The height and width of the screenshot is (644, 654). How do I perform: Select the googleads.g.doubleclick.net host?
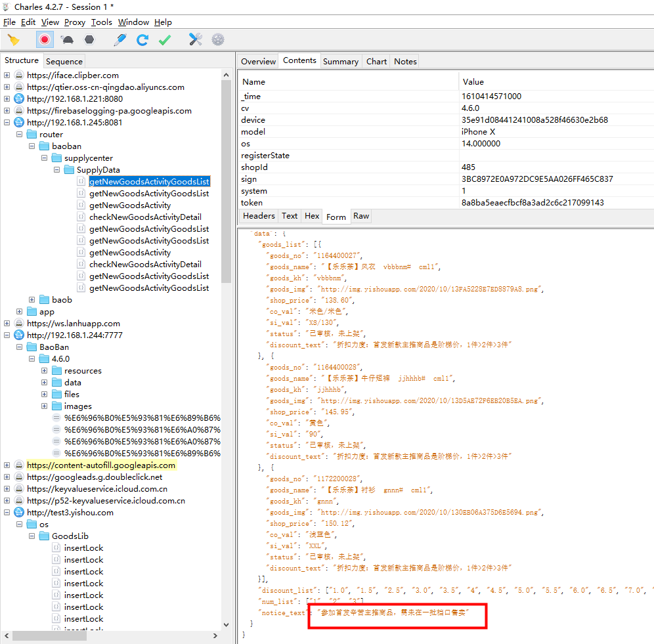click(x=95, y=477)
